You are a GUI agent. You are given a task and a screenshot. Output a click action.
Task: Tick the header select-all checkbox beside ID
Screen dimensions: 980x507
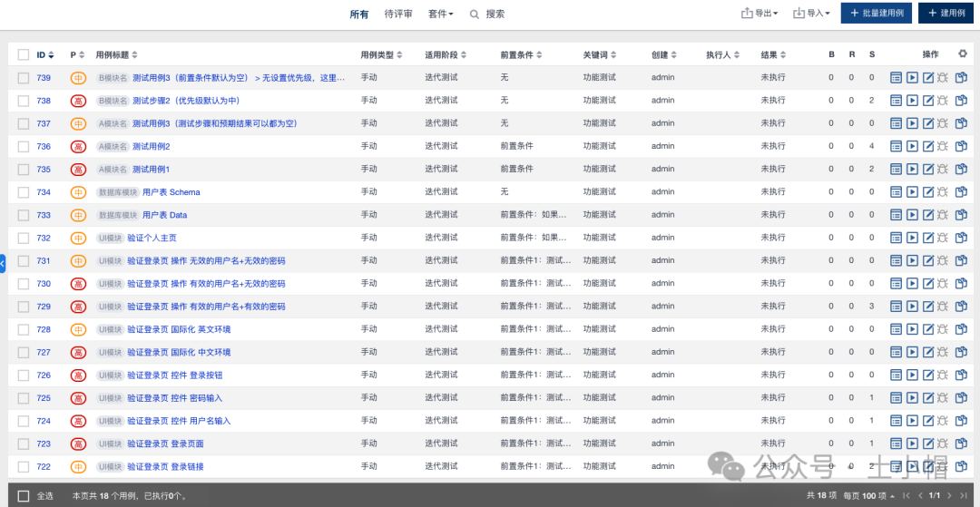tap(23, 55)
